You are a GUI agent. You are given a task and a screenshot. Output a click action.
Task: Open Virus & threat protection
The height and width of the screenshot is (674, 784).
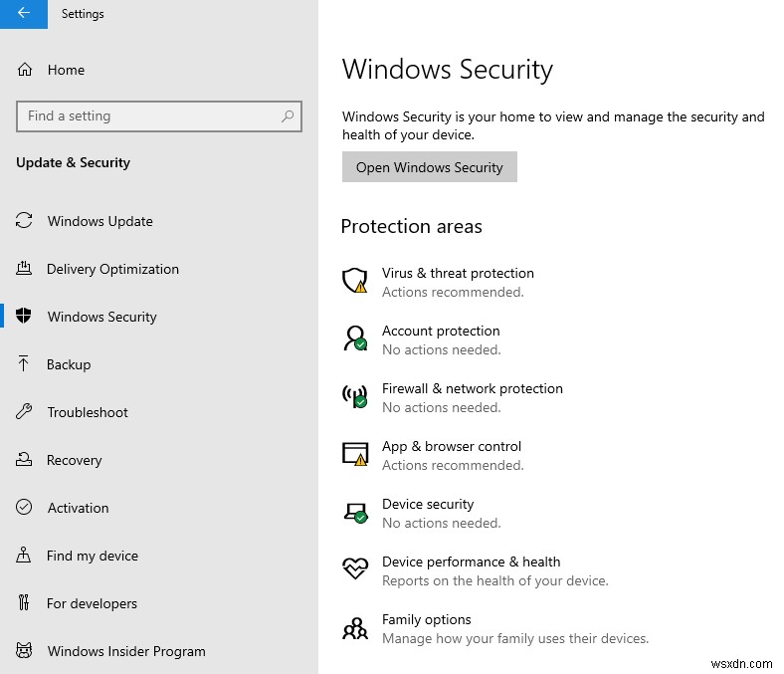pos(458,273)
